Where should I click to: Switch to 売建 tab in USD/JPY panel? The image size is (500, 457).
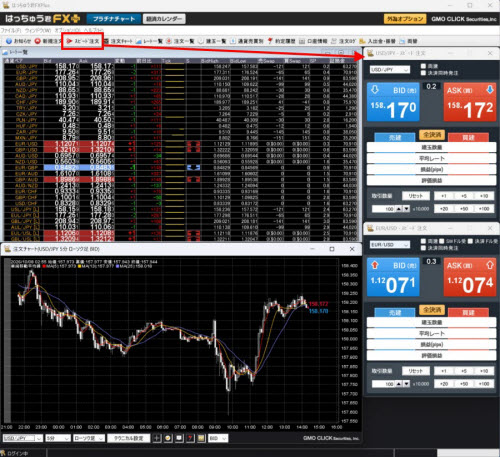coord(395,137)
